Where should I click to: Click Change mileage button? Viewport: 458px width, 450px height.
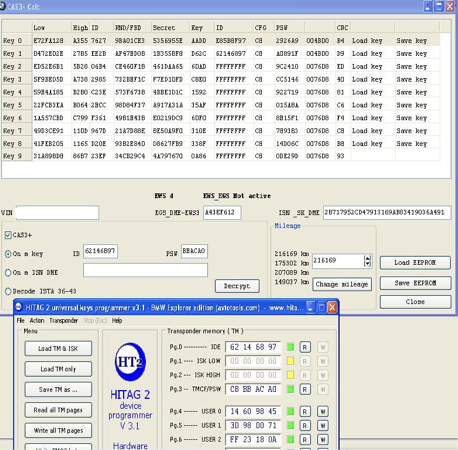pos(342,284)
